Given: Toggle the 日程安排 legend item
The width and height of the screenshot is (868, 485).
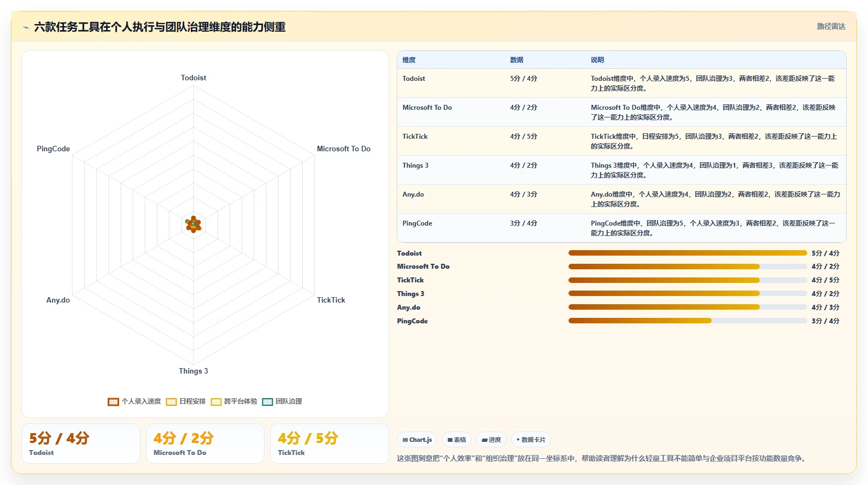Looking at the screenshot, I should coord(186,401).
